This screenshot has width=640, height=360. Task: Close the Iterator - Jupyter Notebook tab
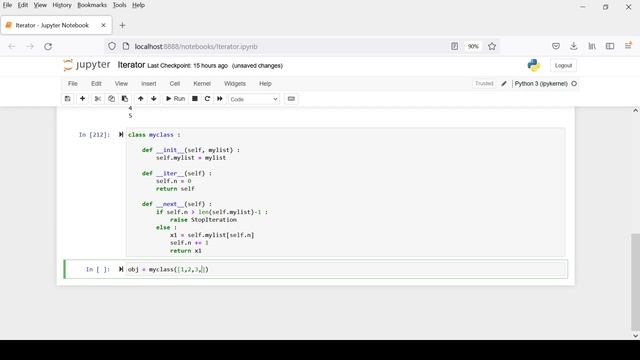[103, 25]
